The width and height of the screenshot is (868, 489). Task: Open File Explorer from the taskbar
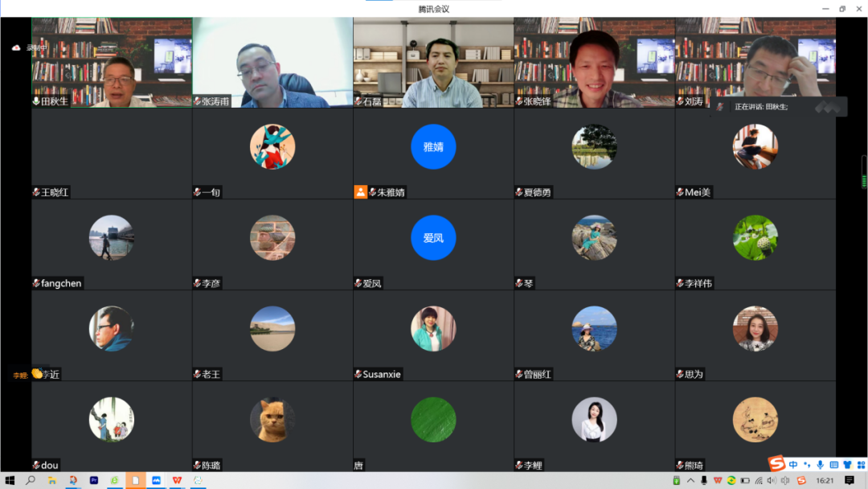coord(52,480)
